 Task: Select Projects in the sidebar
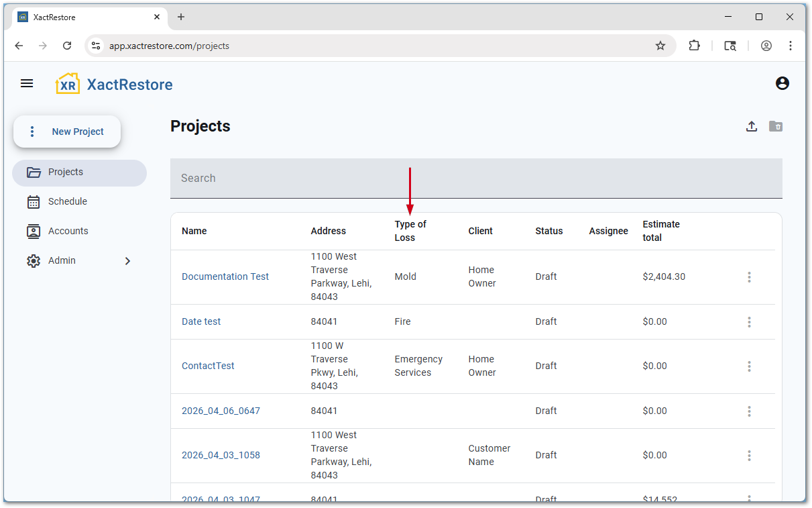tap(66, 172)
